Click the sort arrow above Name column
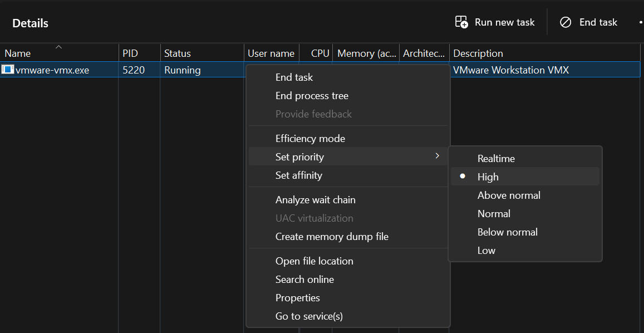 [x=58, y=47]
